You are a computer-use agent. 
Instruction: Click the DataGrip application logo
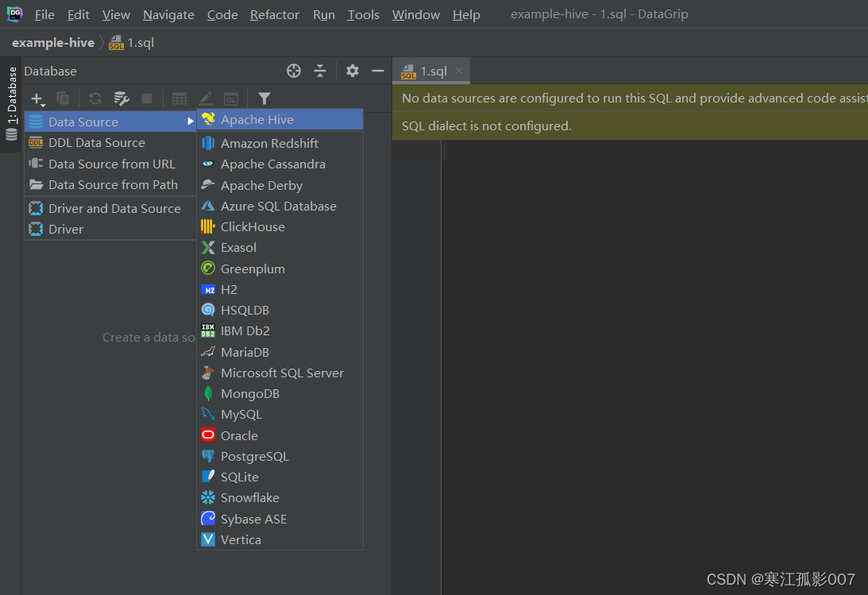coord(14,14)
